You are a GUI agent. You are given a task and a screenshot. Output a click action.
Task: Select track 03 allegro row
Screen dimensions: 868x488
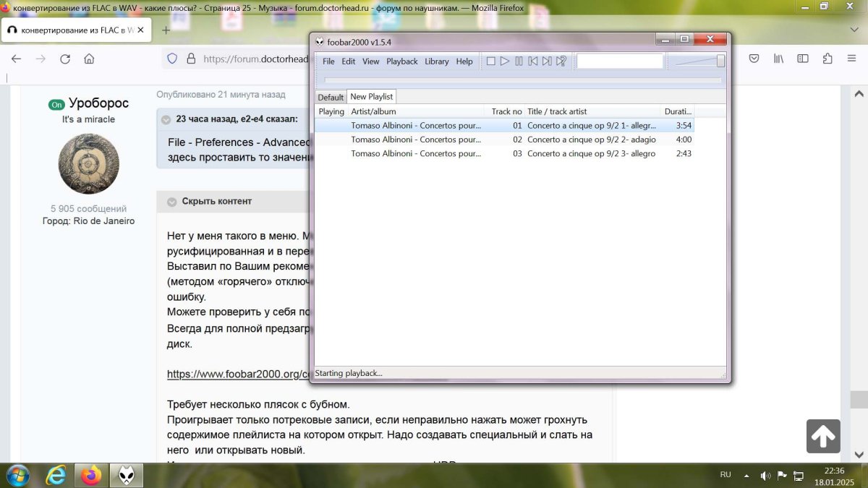click(x=504, y=153)
